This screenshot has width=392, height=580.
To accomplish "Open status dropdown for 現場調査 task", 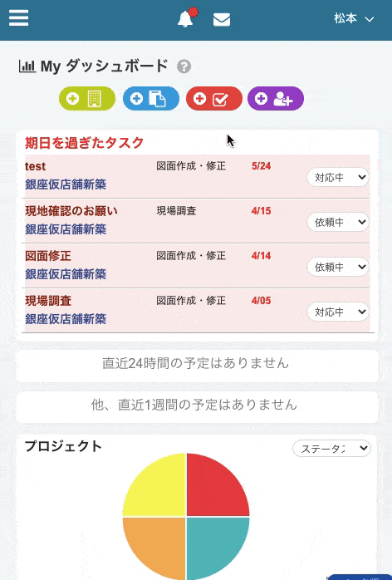I will pyautogui.click(x=338, y=312).
